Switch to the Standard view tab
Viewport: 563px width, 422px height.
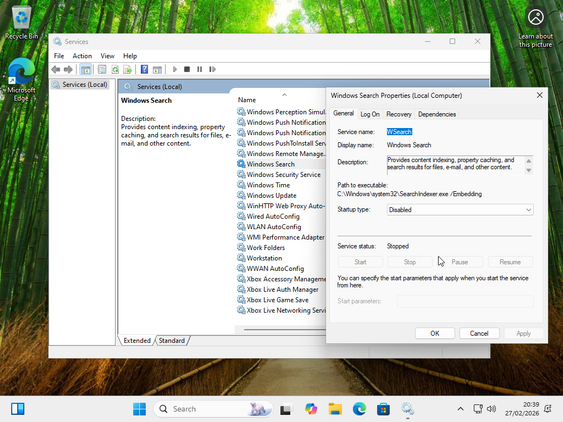click(x=172, y=340)
